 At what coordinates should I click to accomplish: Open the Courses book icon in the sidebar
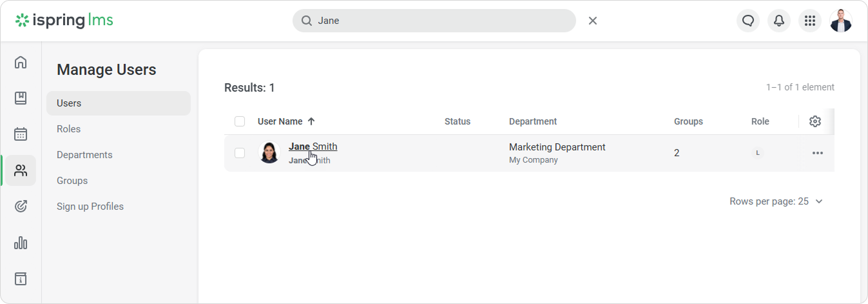tap(21, 98)
